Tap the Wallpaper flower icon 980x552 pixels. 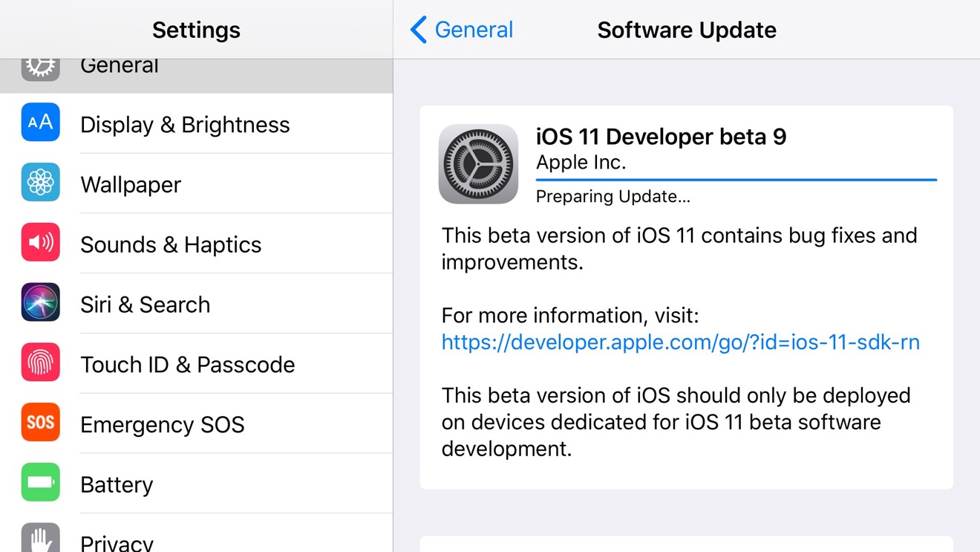(40, 183)
